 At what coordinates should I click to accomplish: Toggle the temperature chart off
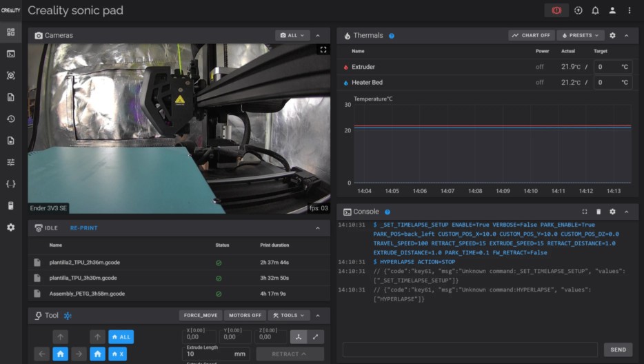click(532, 35)
